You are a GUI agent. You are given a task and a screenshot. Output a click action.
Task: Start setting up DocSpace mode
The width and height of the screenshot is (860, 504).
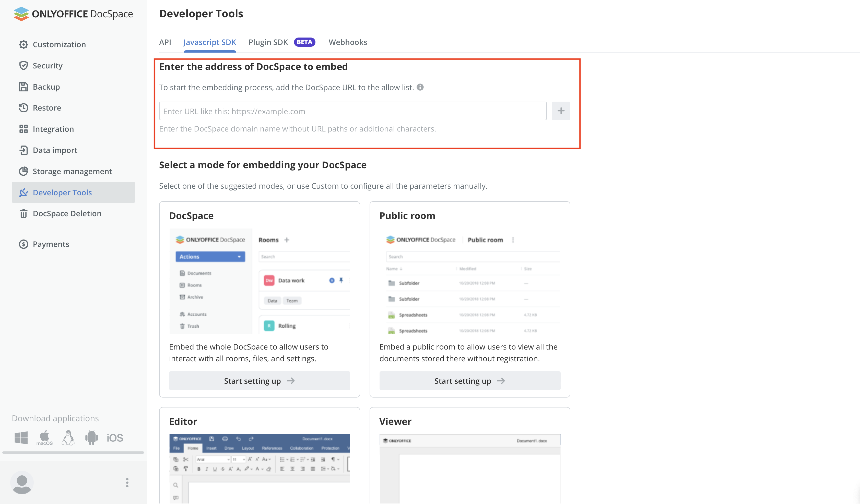tap(259, 381)
